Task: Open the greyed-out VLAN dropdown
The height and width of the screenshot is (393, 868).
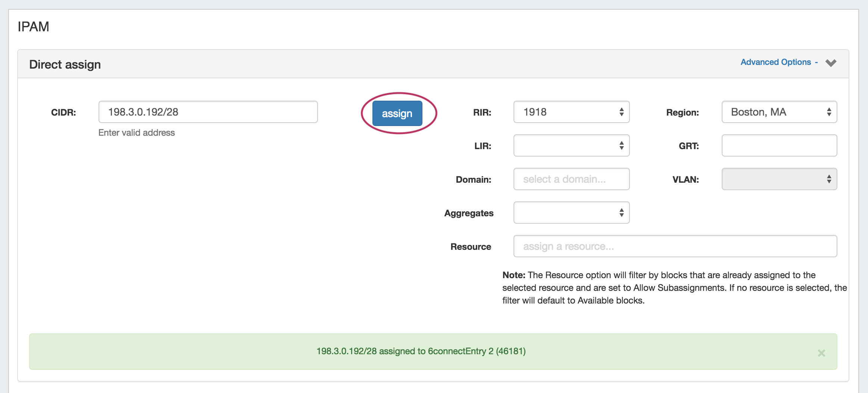Action: tap(779, 179)
